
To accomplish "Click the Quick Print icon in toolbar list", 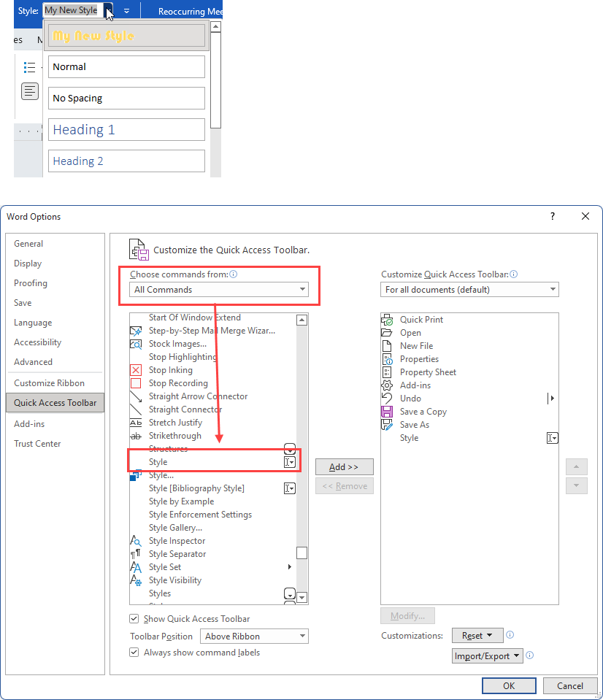I will (387, 320).
